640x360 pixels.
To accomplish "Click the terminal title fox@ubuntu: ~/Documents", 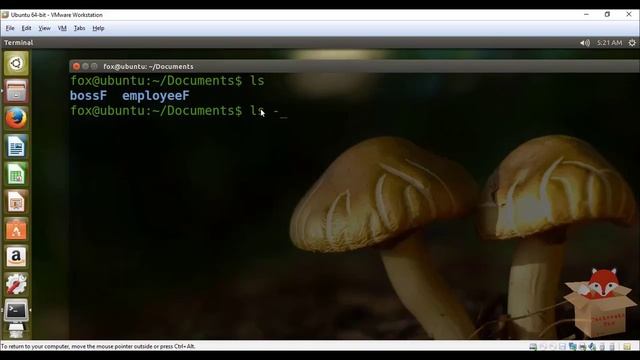I will [148, 67].
